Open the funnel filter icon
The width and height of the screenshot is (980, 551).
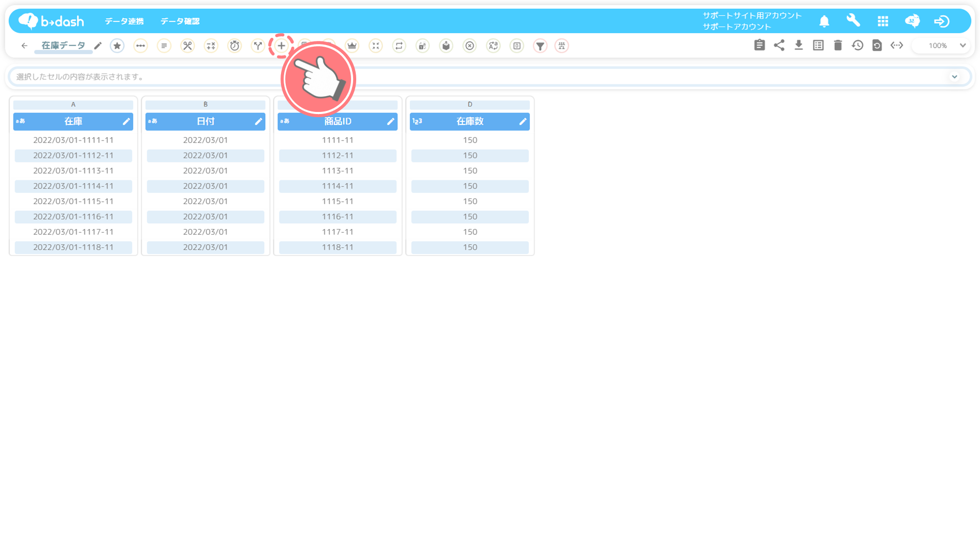tap(540, 46)
